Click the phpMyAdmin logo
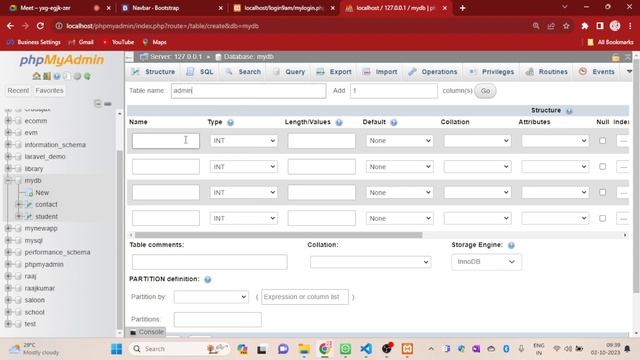Viewport: 640px width, 360px height. [62, 60]
